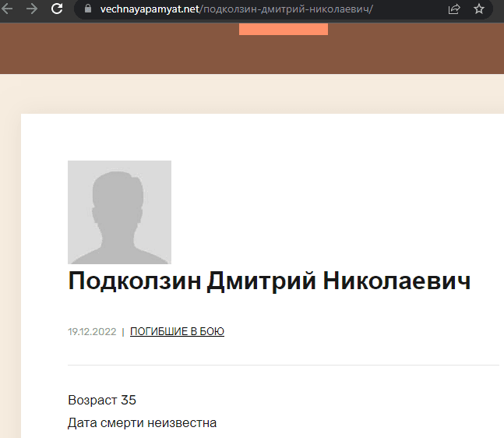
Task: Click the text Возраст 35
Action: pos(102,400)
